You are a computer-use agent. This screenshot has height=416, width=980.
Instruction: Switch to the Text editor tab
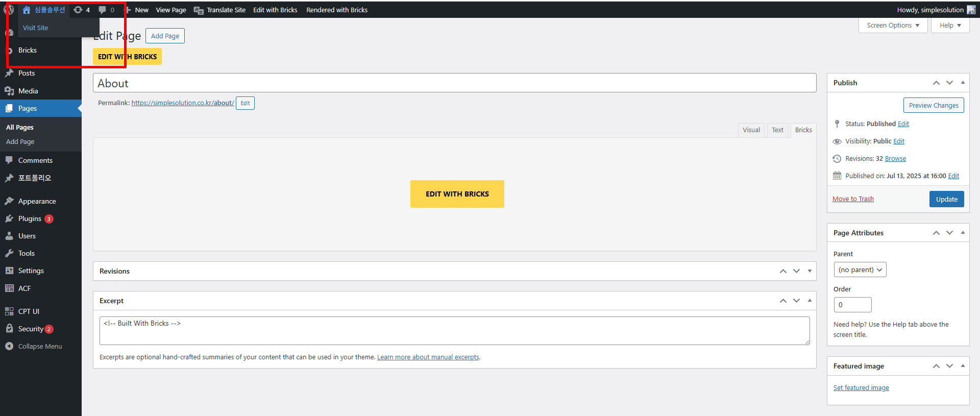click(777, 130)
